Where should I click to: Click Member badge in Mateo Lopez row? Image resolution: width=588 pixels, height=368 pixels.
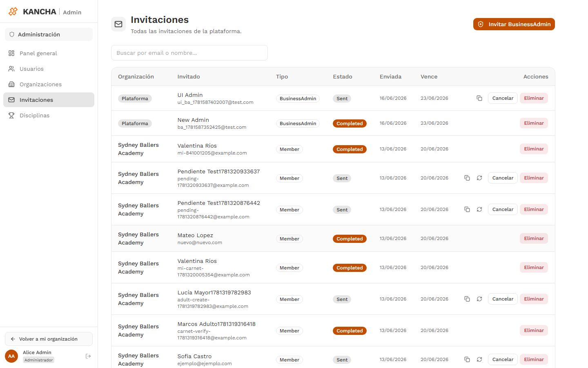click(x=290, y=239)
